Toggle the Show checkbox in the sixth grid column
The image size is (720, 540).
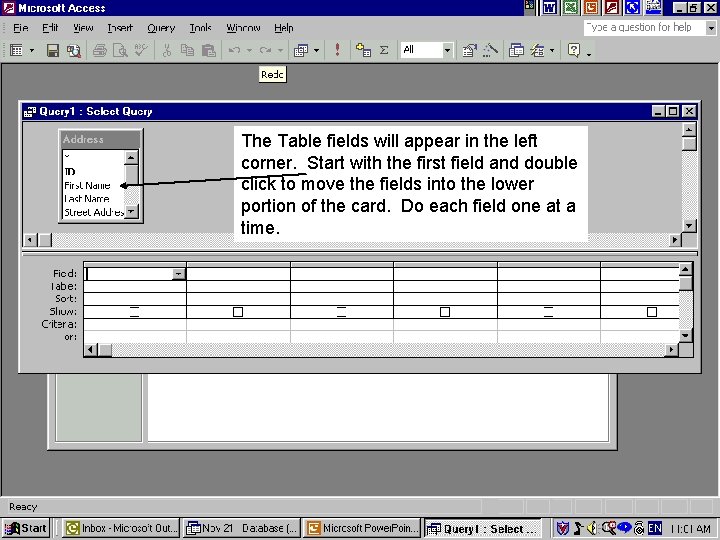[x=652, y=312]
